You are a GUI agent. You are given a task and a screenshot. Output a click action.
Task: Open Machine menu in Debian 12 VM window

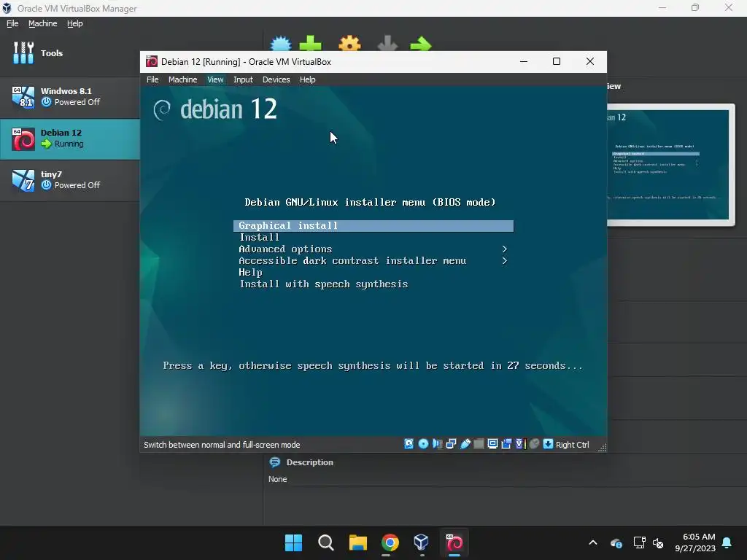[182, 79]
